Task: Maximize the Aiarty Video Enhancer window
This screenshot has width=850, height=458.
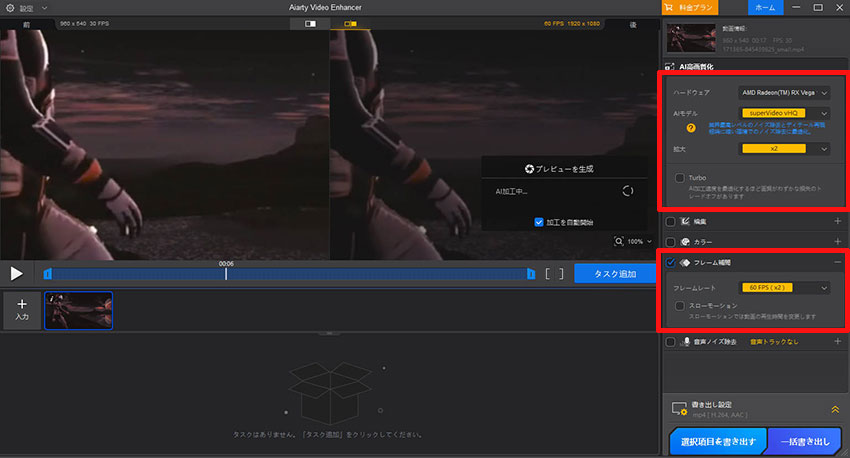Action: [x=818, y=8]
